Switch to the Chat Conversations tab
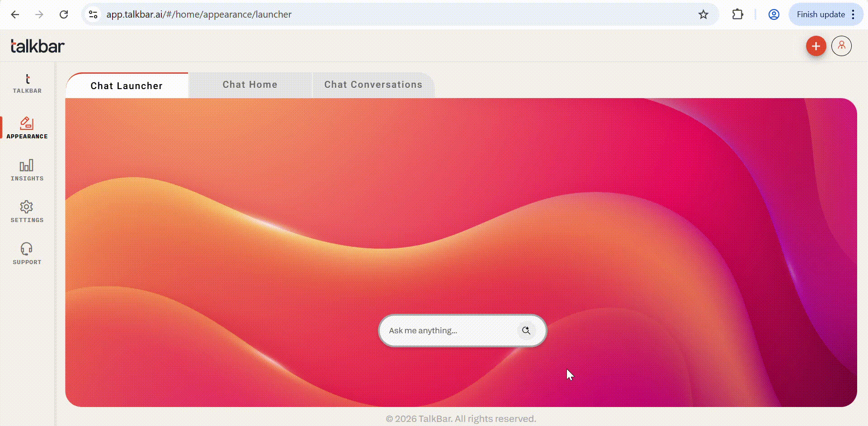The image size is (868, 426). (x=373, y=85)
